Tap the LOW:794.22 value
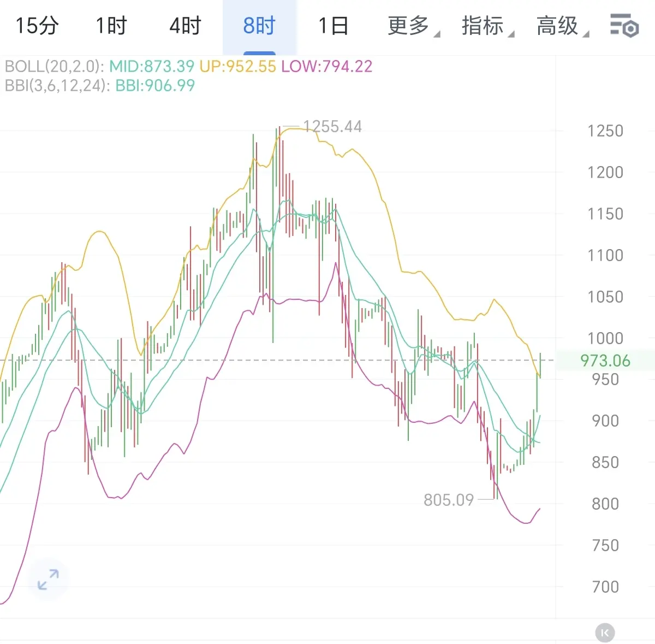The image size is (655, 644). coord(326,67)
